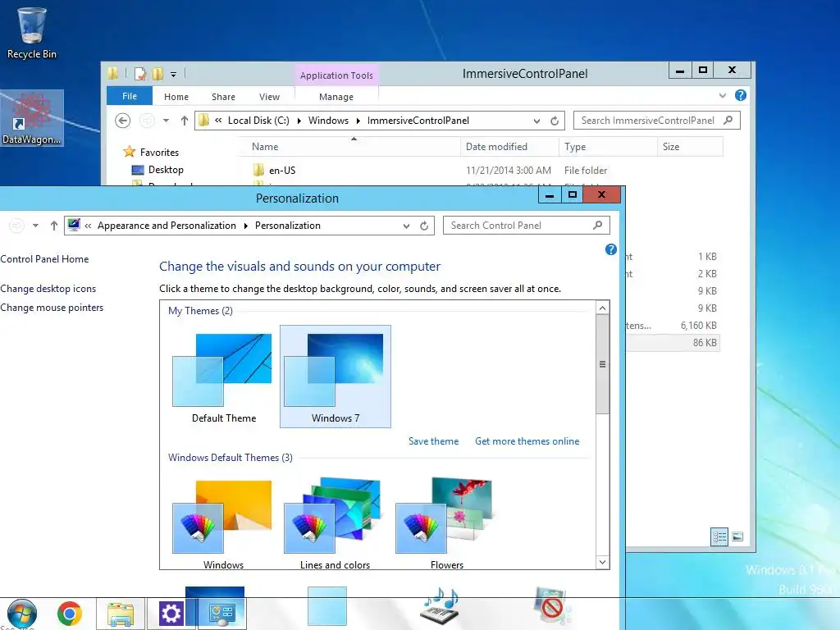Image resolution: width=840 pixels, height=630 pixels.
Task: Go up one level in ImmersiveControlPanel window
Action: 185,121
